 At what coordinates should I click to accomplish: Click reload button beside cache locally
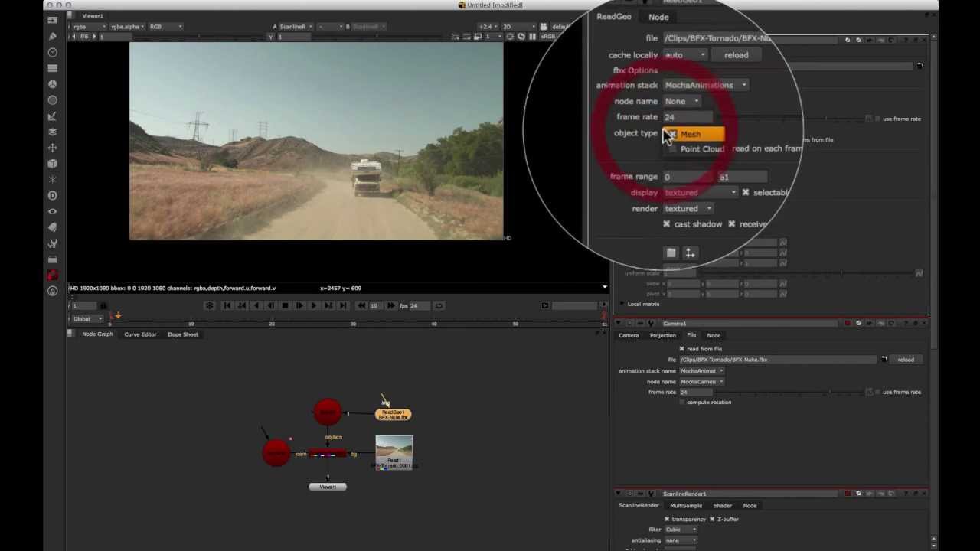point(737,55)
